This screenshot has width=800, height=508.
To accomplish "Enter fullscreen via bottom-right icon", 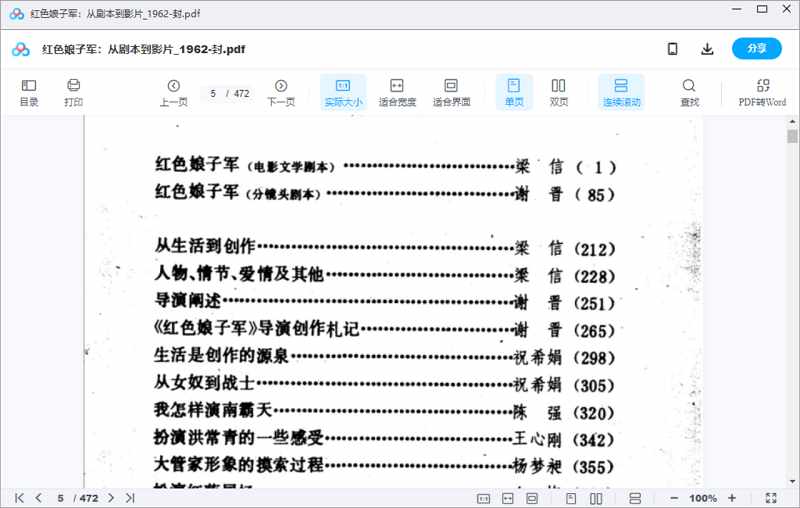I will tap(771, 498).
